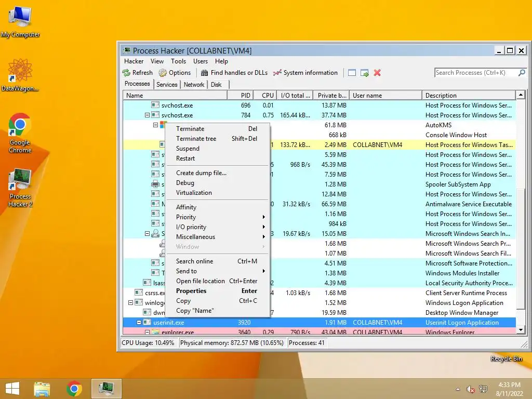Sort by the Private bytes column
The height and width of the screenshot is (399, 532).
coord(331,96)
